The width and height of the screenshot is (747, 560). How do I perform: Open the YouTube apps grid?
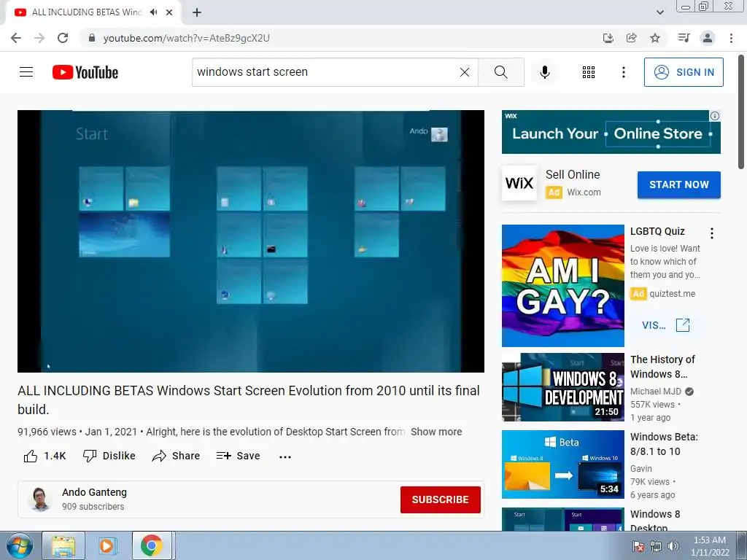pos(589,72)
